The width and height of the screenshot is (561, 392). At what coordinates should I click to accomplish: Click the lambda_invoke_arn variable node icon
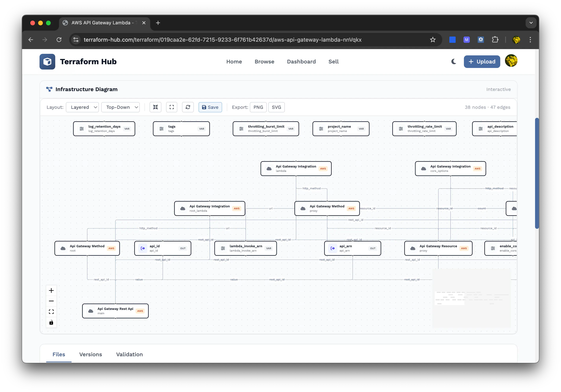coord(223,248)
